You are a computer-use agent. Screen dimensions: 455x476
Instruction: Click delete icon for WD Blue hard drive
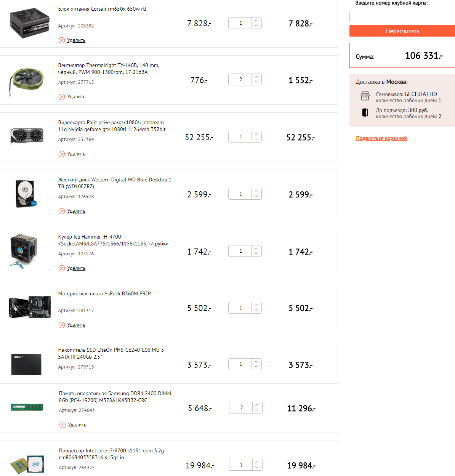coord(62,211)
